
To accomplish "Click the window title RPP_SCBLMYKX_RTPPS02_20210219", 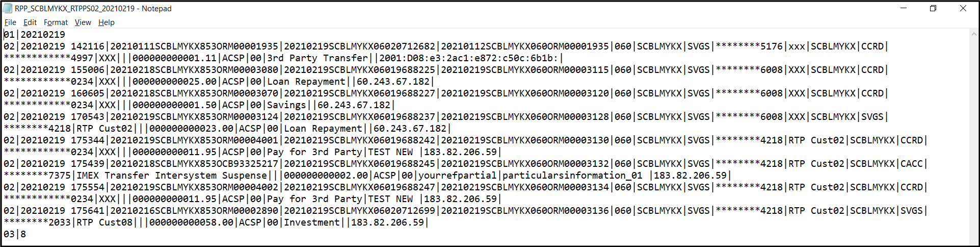I will coord(93,9).
